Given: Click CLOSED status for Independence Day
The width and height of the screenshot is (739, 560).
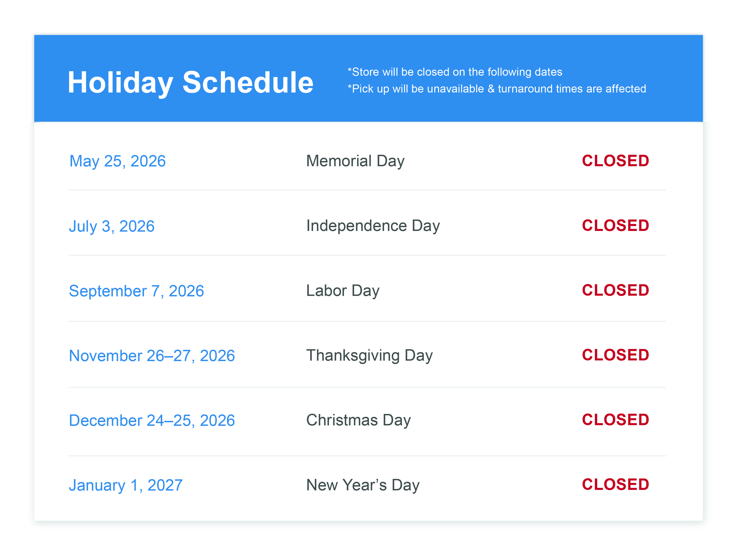Looking at the screenshot, I should point(615,226).
